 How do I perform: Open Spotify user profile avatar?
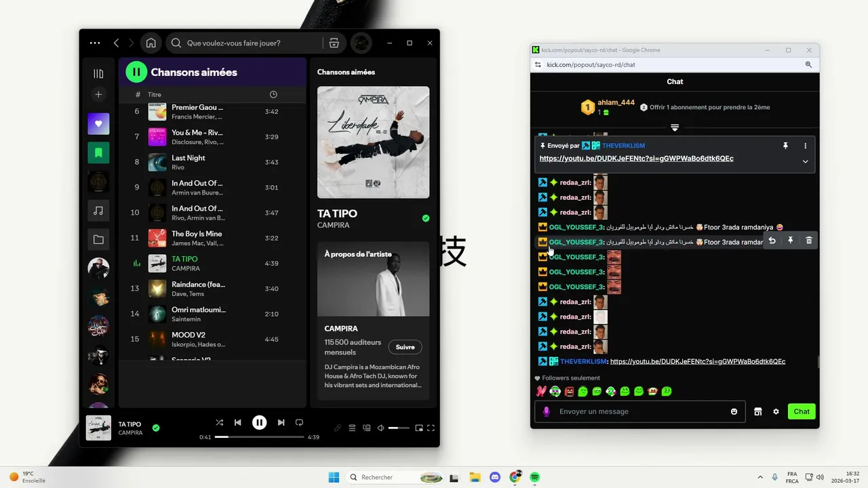click(361, 43)
